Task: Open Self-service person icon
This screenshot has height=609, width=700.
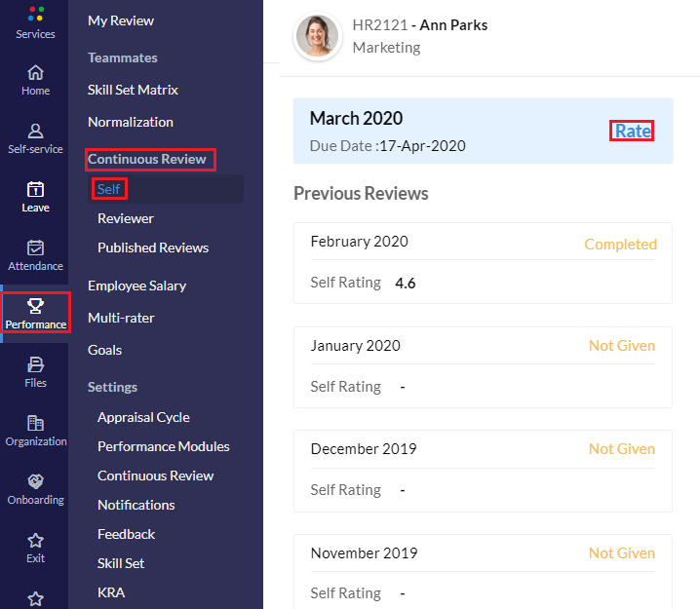Action: tap(35, 132)
